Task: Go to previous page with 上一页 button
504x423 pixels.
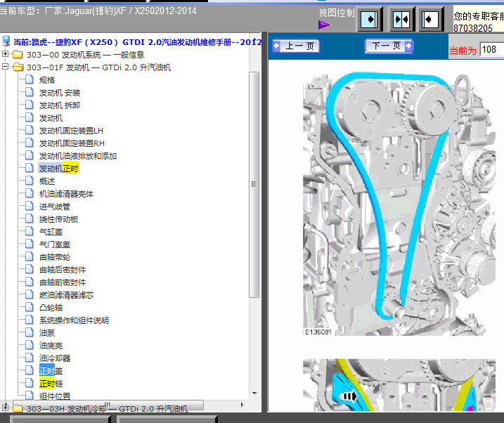Action: point(296,46)
